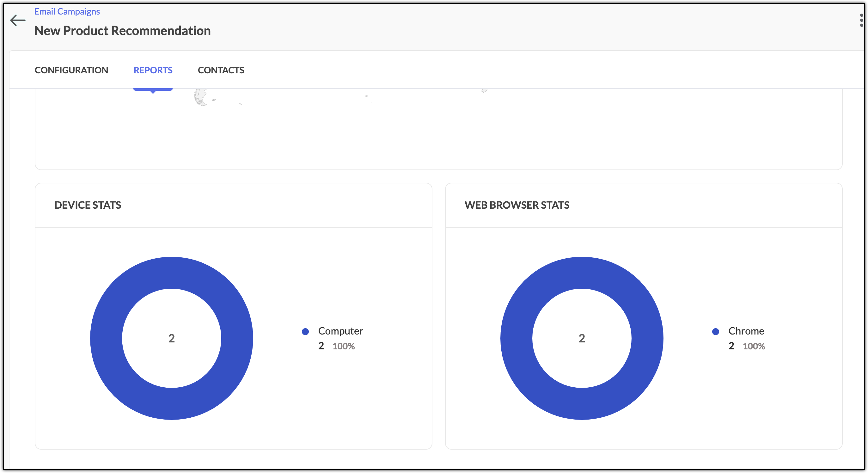Select the Computer legend label
868x473 pixels.
(341, 331)
